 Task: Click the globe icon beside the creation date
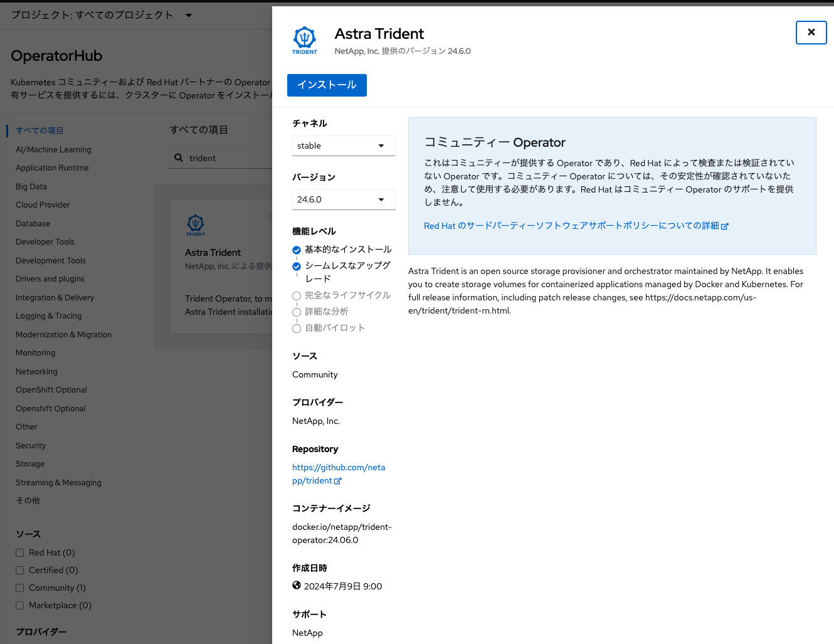tap(297, 586)
